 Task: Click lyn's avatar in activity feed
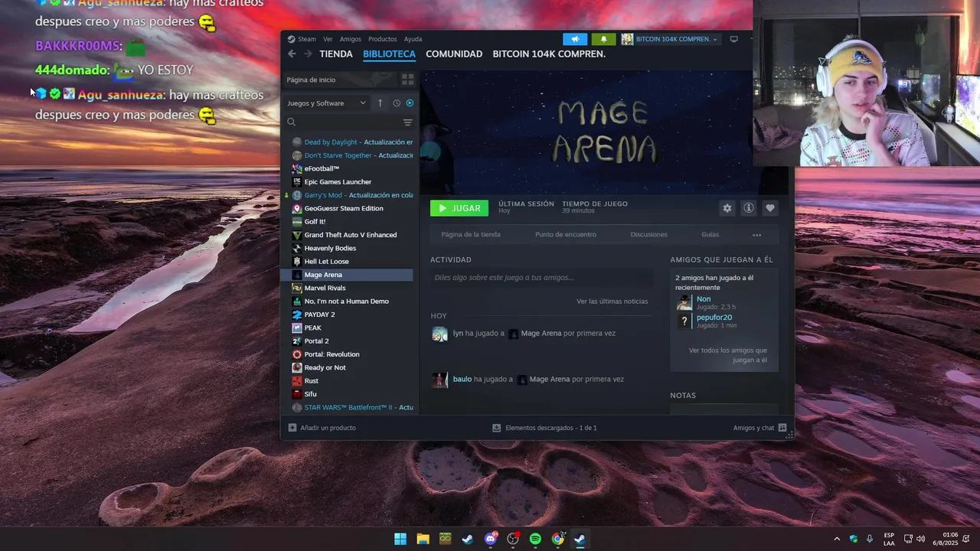[439, 334]
